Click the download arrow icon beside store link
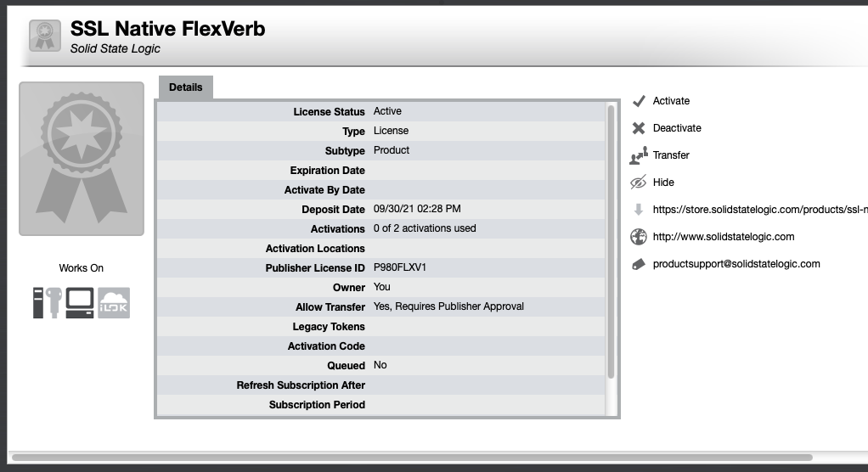The width and height of the screenshot is (868, 472). [639, 210]
